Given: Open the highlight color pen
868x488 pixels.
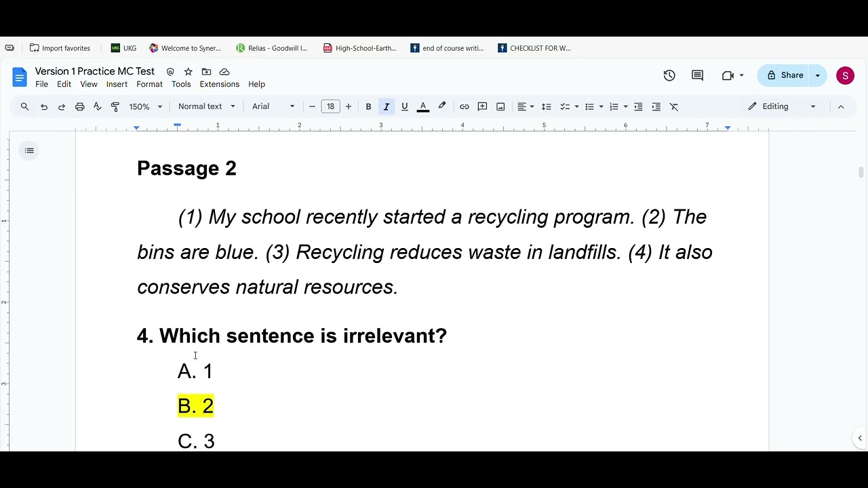Looking at the screenshot, I should pos(442,106).
